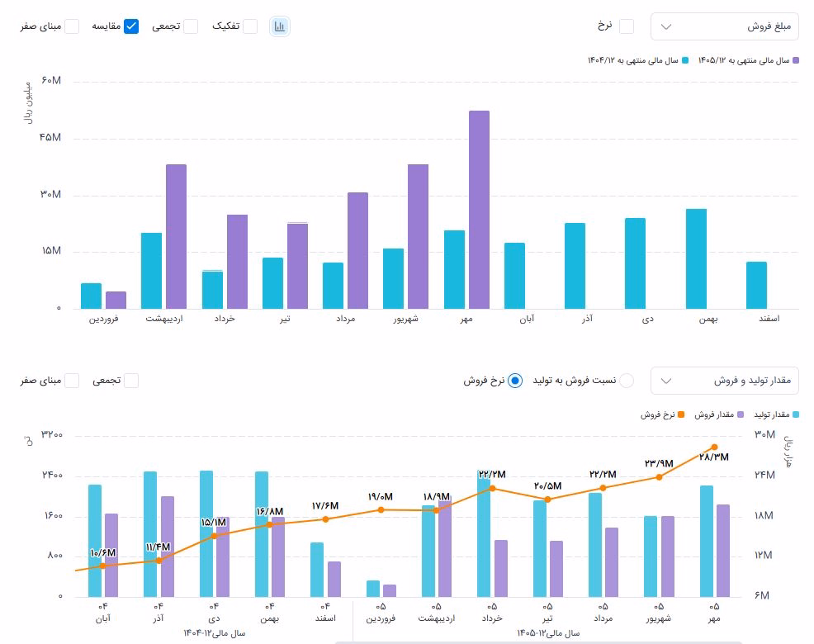Click the orange data point labeled '۱۵/۱M'

coord(214,536)
